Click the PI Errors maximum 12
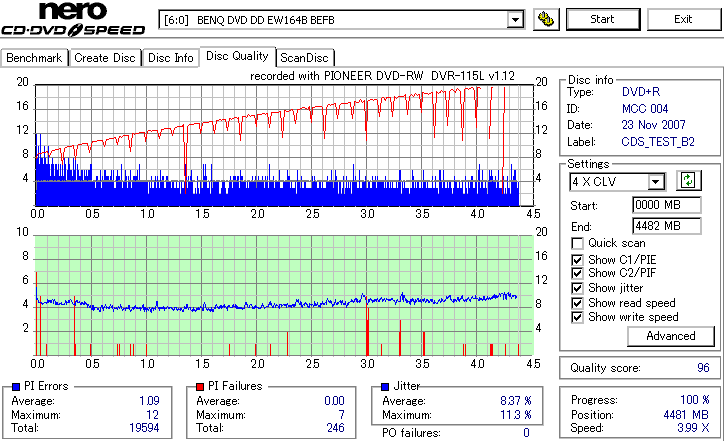The image size is (724, 441). click(x=153, y=415)
